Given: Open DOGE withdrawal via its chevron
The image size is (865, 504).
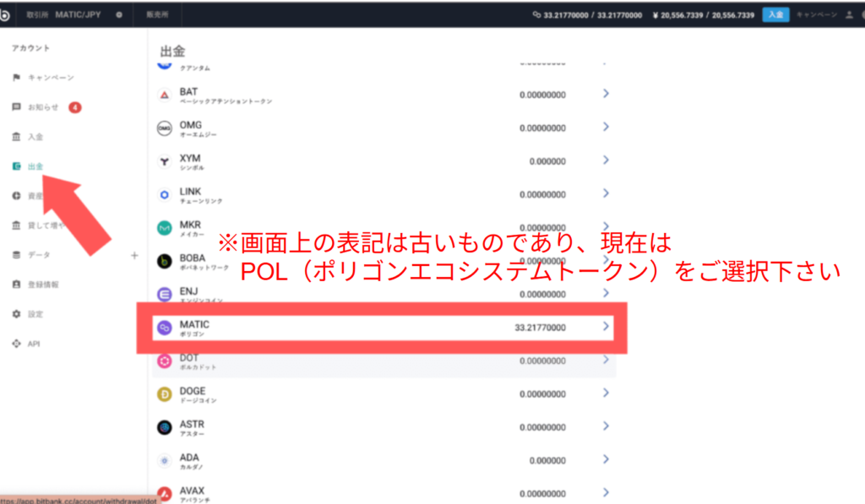Looking at the screenshot, I should click(x=606, y=393).
